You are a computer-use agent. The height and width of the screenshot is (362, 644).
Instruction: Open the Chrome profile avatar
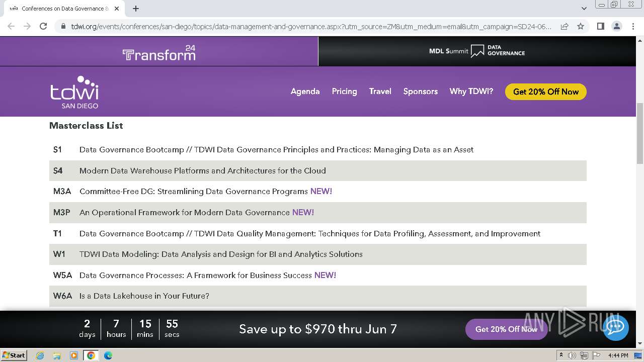tap(616, 26)
